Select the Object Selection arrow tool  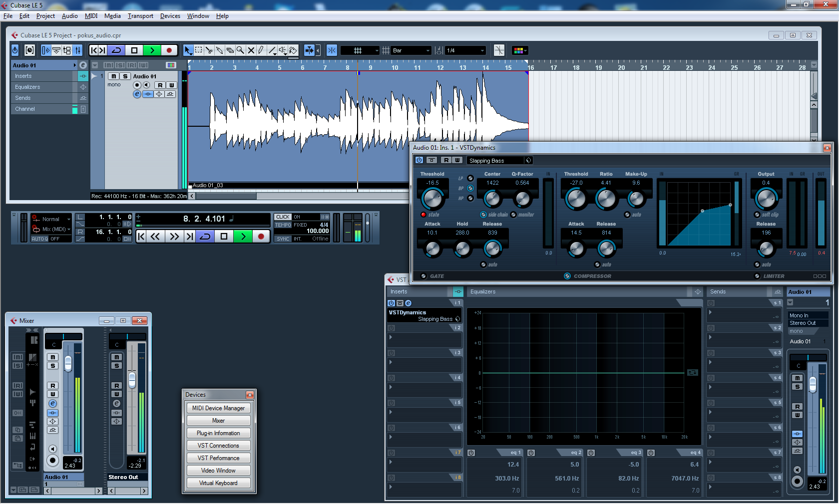(188, 50)
